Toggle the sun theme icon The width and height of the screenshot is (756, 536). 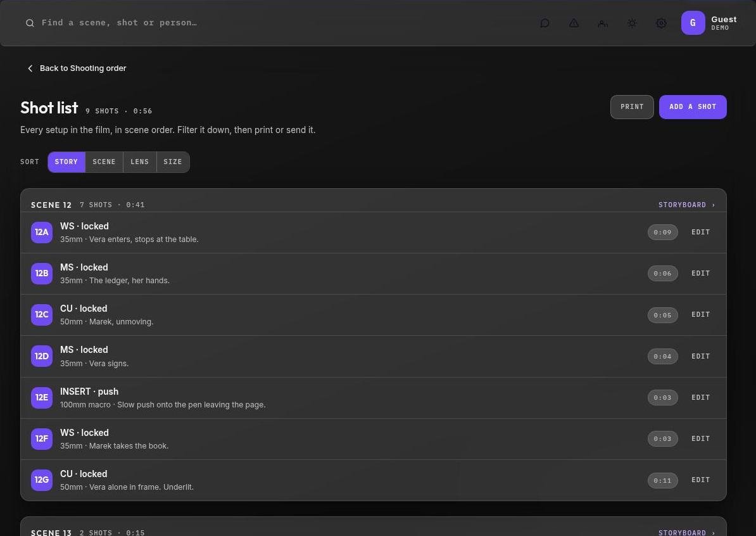(x=632, y=23)
